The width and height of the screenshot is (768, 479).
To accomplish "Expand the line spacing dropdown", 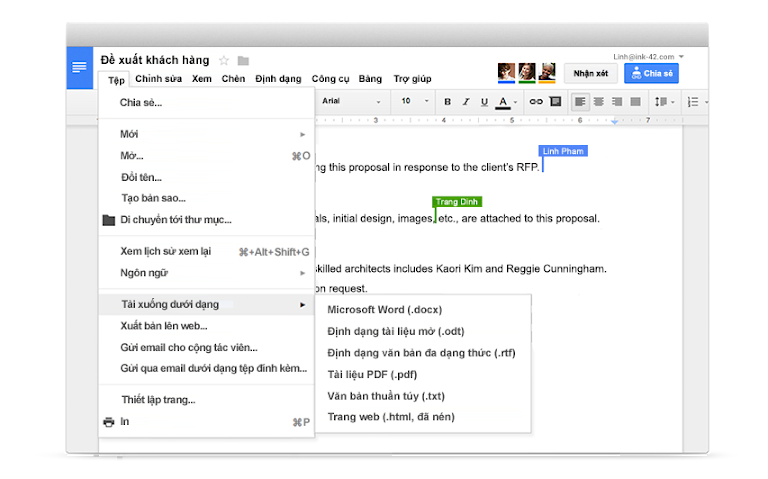I will pos(664,101).
